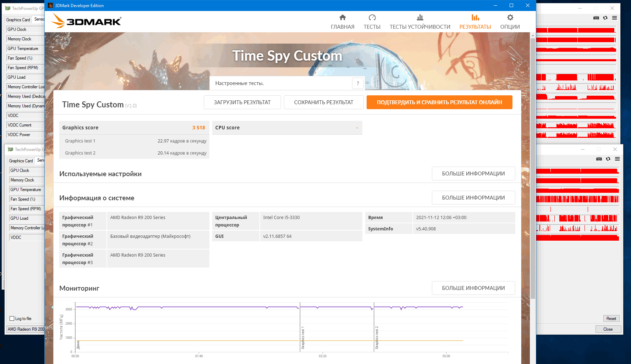Switch to Sensors tab in upper GPU-Z

click(x=39, y=19)
